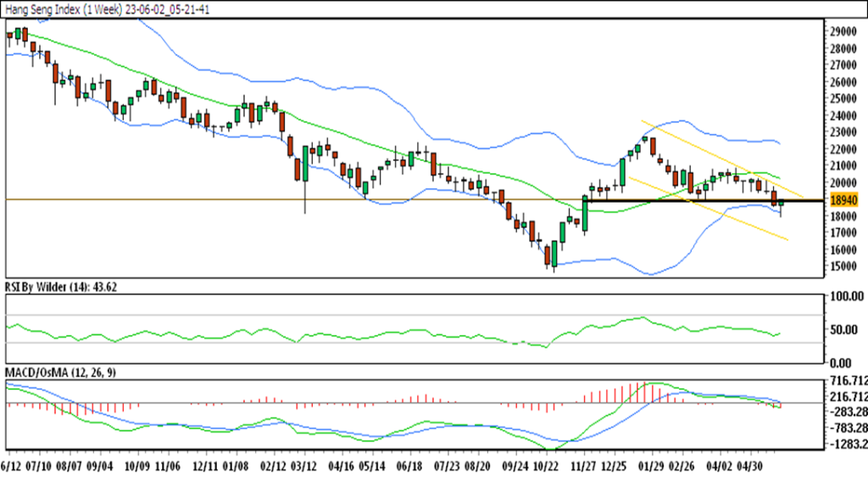Click the RSI 100.00 scale value
The height and width of the screenshot is (496, 868).
(x=847, y=297)
